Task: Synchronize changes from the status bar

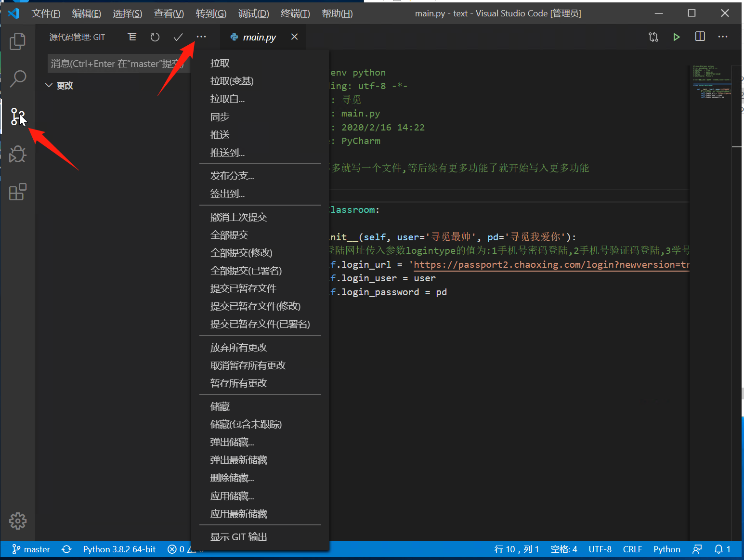Action: tap(66, 549)
